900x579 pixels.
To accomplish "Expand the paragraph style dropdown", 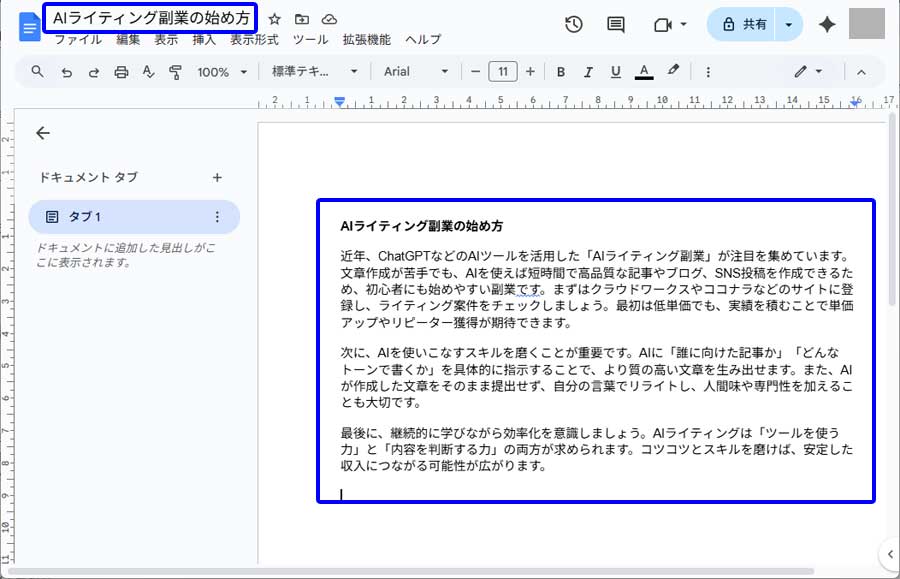I will (314, 72).
